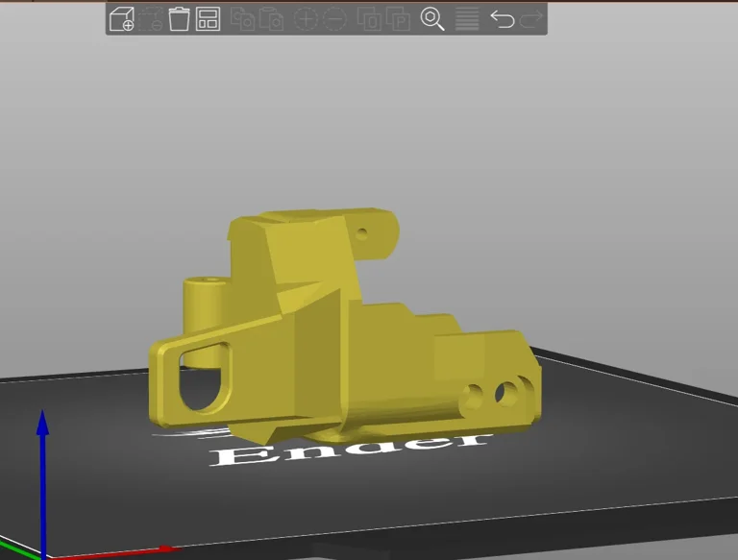Open Search with the magnifier icon
Viewport: 738px width, 560px height.
[x=432, y=19]
